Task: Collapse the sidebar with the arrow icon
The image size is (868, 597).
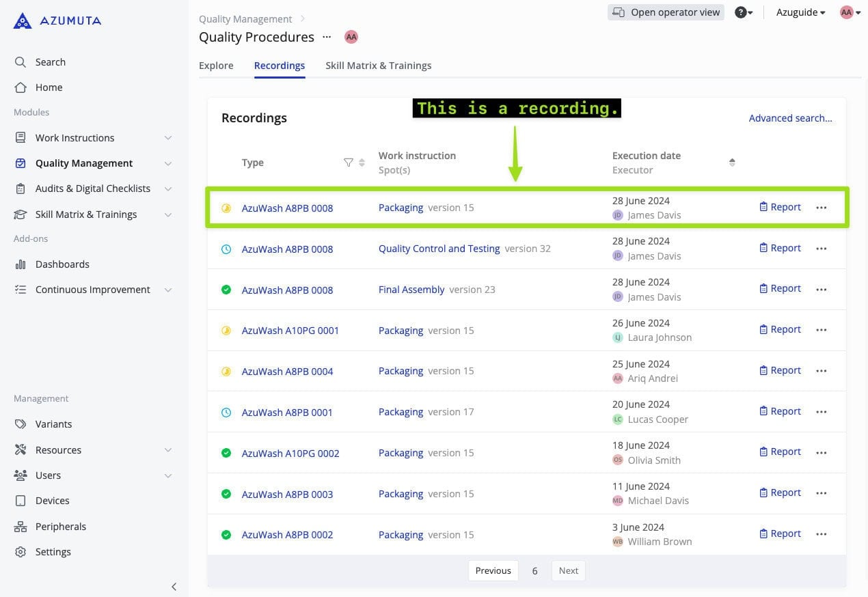Action: pos(174,586)
